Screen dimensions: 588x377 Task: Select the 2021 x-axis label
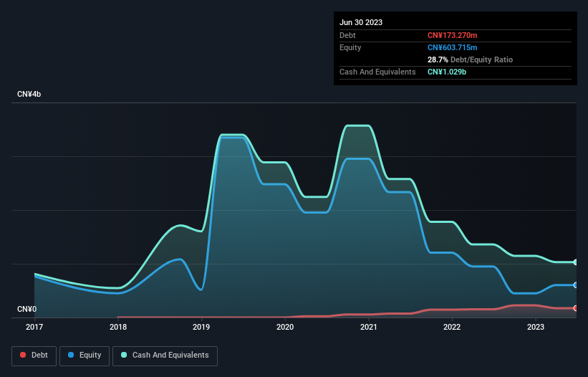click(369, 327)
